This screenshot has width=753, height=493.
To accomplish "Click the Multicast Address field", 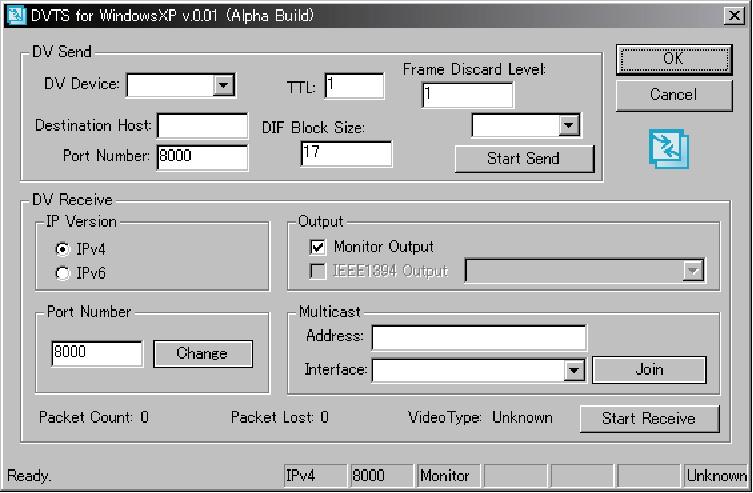I will [x=478, y=337].
